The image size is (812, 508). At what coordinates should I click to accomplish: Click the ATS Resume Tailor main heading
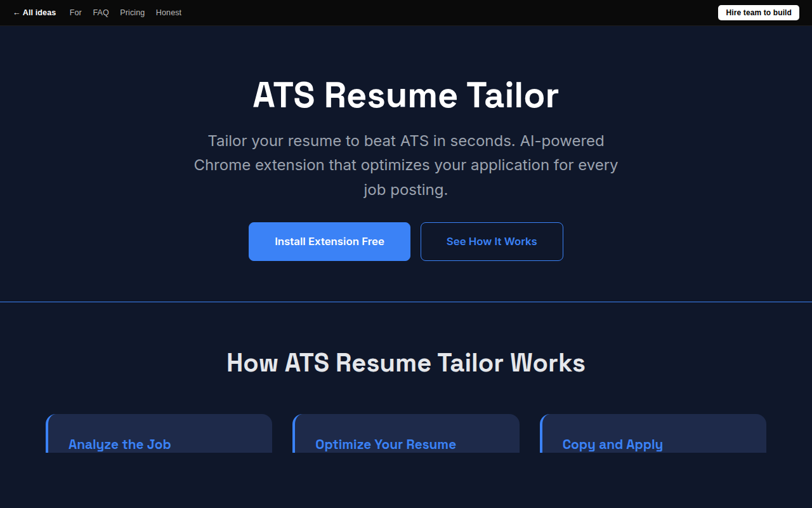pyautogui.click(x=406, y=96)
